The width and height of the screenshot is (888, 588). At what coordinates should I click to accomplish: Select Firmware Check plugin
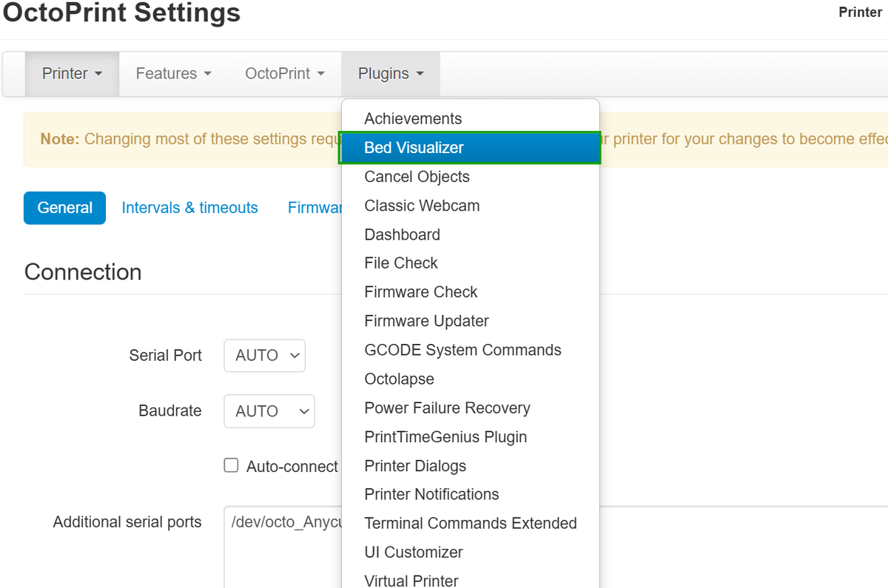[x=471, y=292]
